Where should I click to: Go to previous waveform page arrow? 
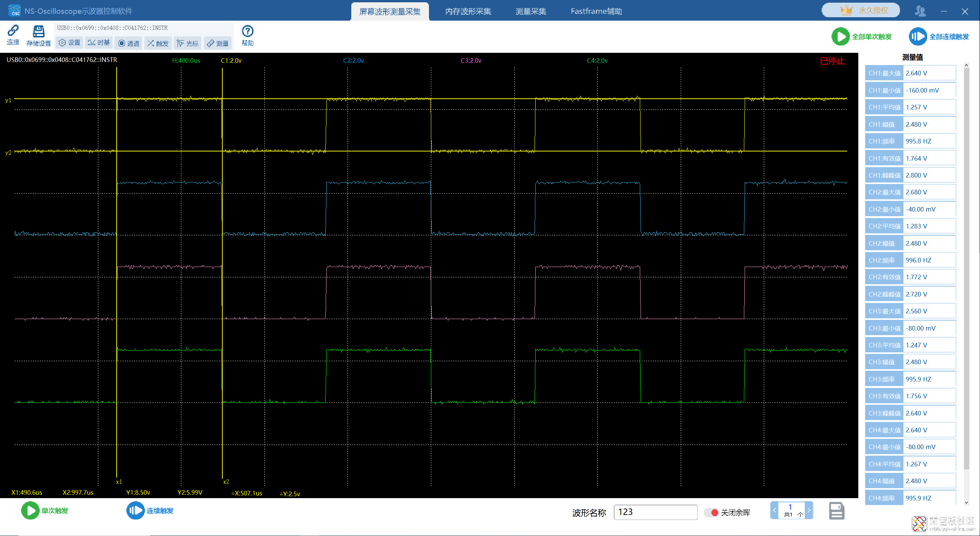click(775, 510)
